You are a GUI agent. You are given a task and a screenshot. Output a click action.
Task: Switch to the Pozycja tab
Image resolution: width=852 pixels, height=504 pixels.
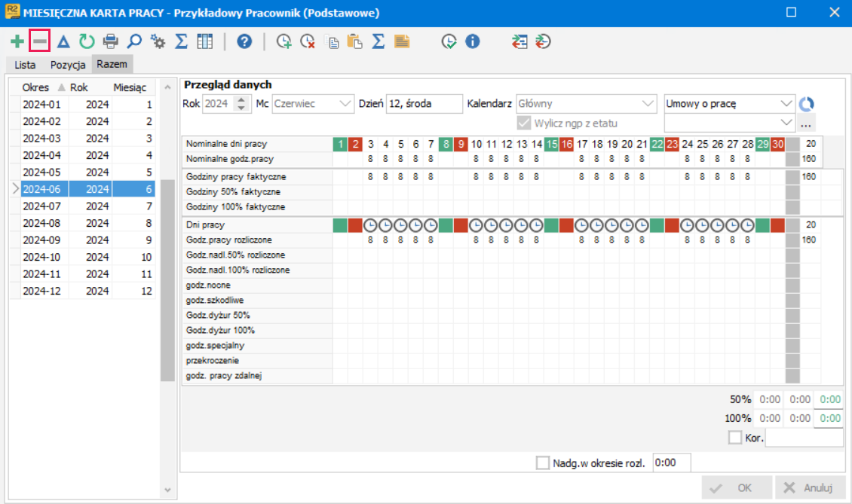point(68,65)
